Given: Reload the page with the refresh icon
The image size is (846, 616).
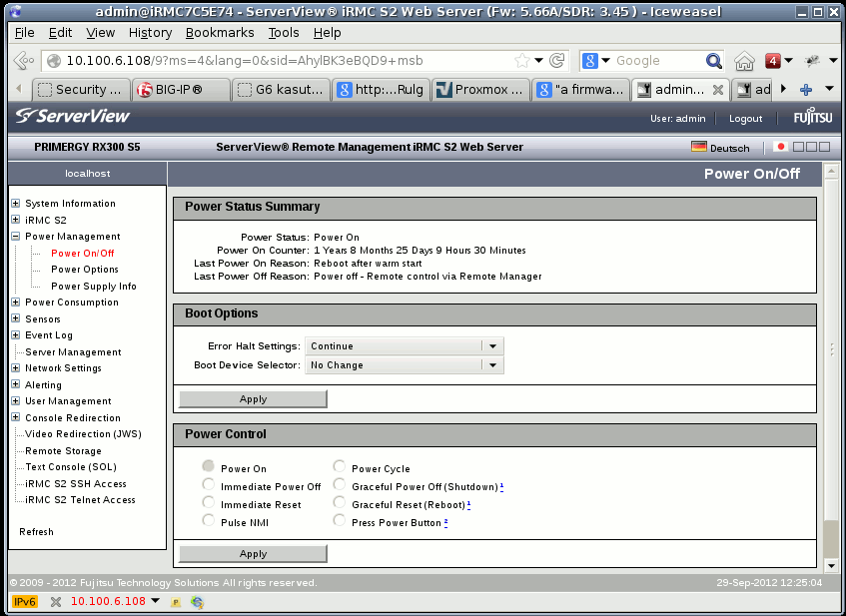Looking at the screenshot, I should [x=556, y=61].
